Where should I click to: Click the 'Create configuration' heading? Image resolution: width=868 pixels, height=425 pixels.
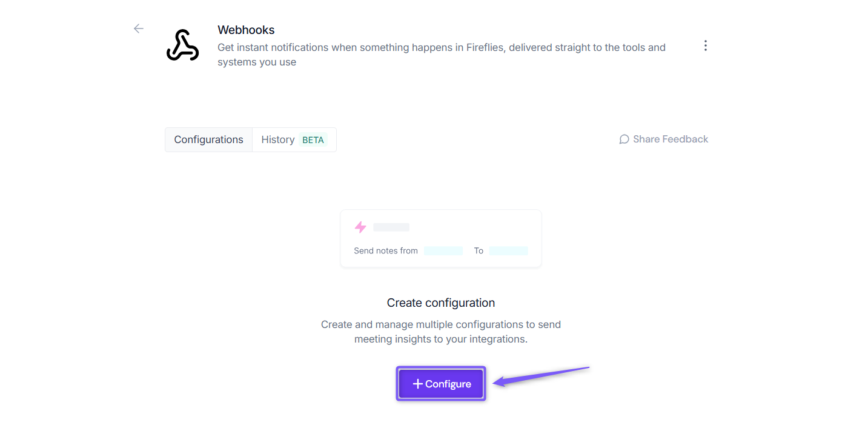tap(441, 303)
